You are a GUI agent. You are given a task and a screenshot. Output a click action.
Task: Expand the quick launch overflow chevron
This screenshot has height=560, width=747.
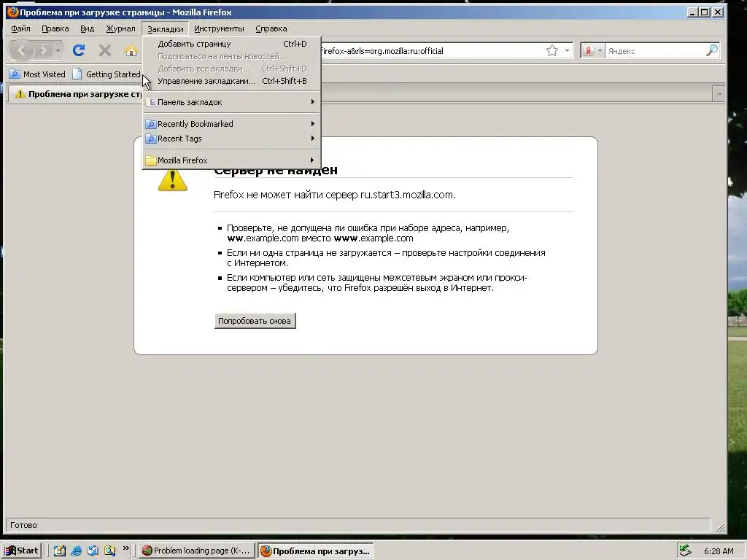(x=125, y=548)
